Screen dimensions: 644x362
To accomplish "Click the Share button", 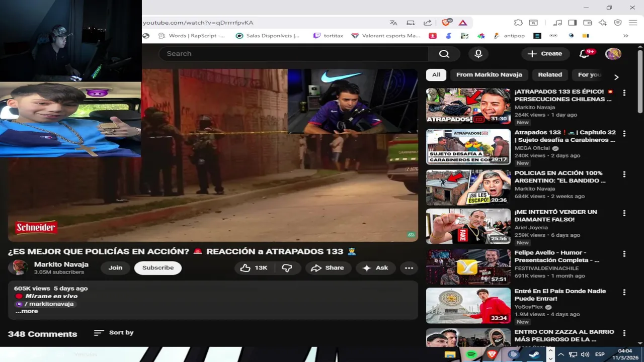I will 327,268.
